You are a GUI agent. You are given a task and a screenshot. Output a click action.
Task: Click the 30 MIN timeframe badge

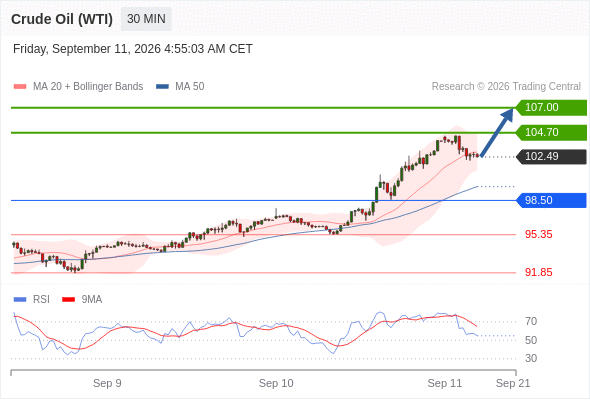146,19
